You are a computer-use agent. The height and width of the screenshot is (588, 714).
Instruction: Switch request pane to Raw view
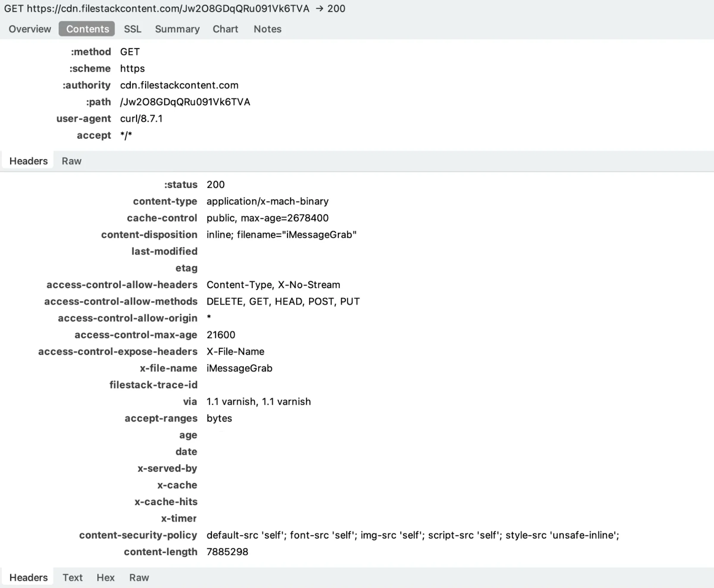pos(71,161)
